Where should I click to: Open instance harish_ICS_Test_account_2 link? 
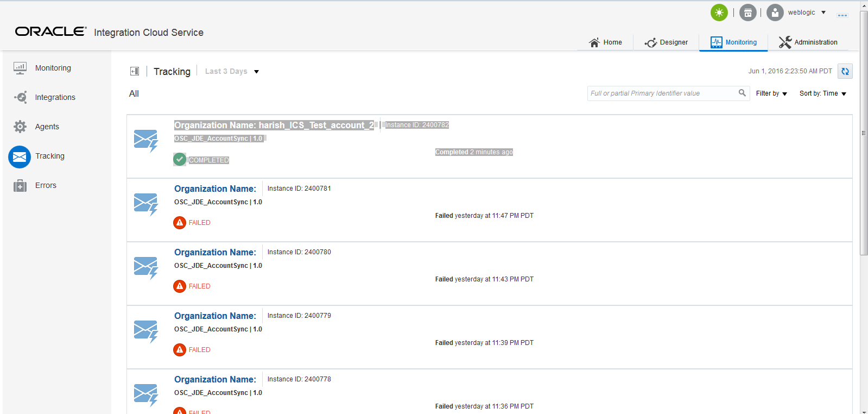coord(274,125)
